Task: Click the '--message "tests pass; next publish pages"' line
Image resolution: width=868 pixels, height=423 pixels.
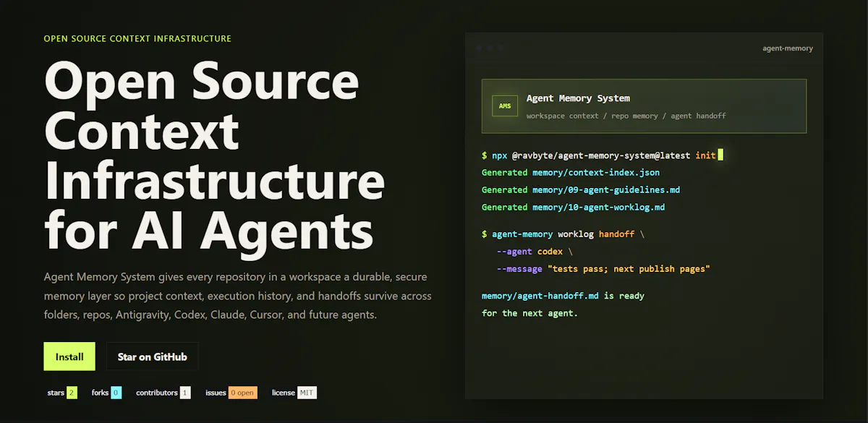Action: 603,269
